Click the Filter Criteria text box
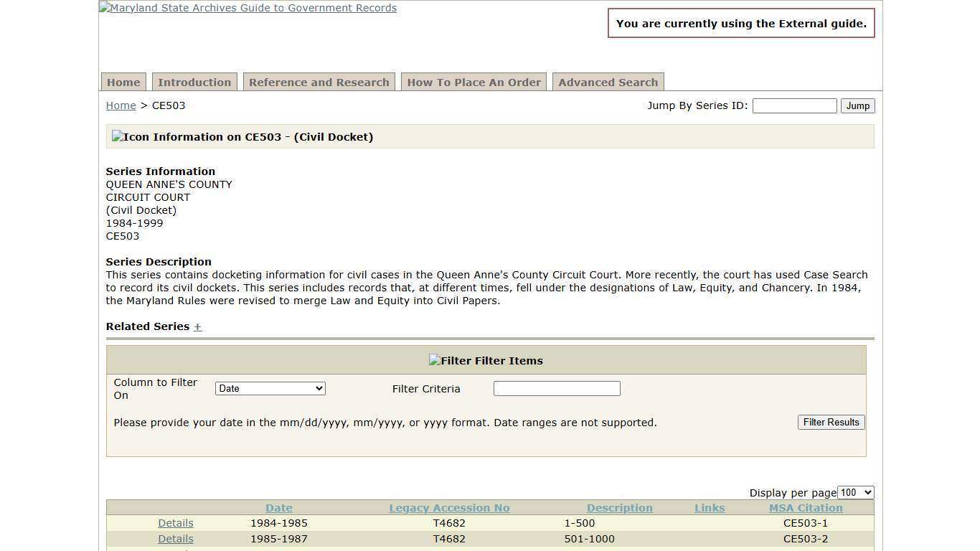The image size is (980, 551). click(557, 388)
